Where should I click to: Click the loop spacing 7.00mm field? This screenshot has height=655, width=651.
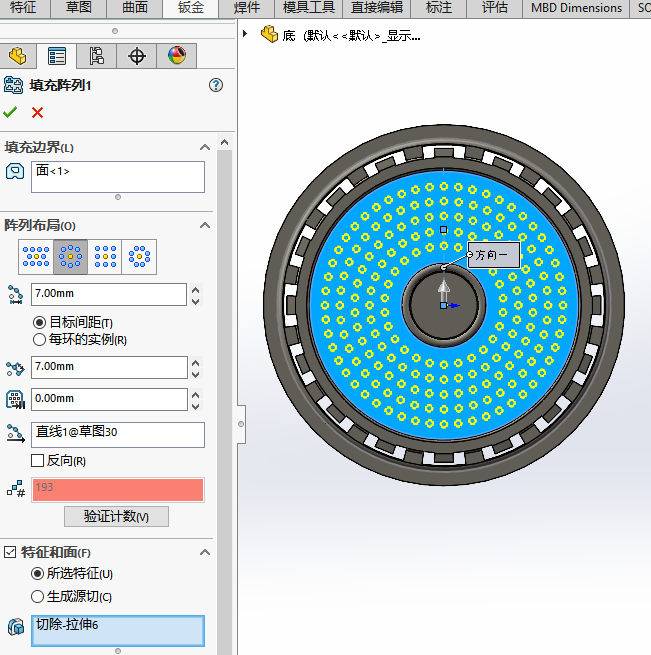(109, 294)
